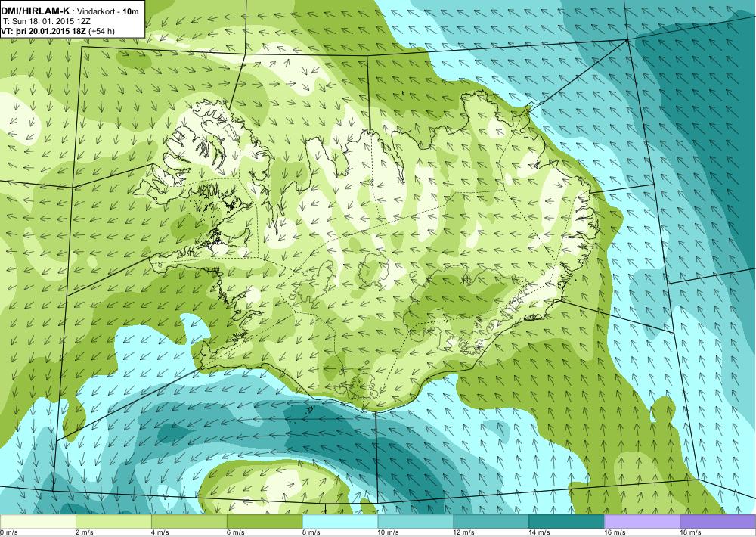Select the 0–2 m/s legend color swatch
The height and width of the screenshot is (537, 756).
(x=38, y=522)
